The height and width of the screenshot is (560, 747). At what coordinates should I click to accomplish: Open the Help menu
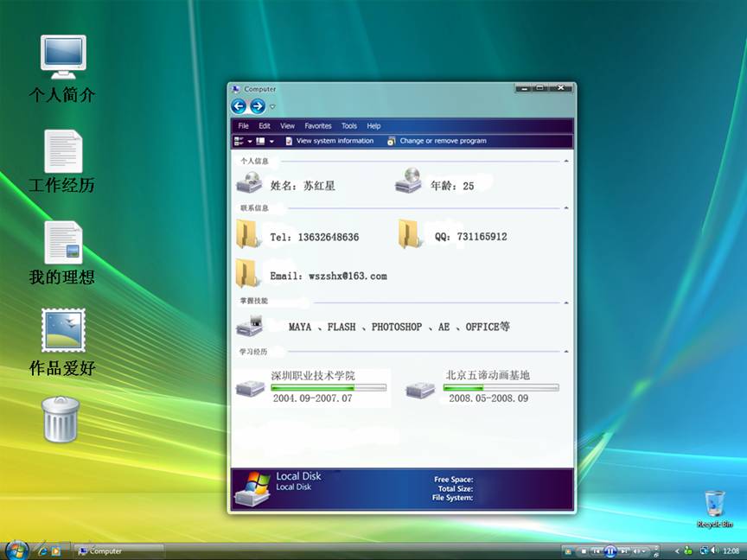[373, 125]
